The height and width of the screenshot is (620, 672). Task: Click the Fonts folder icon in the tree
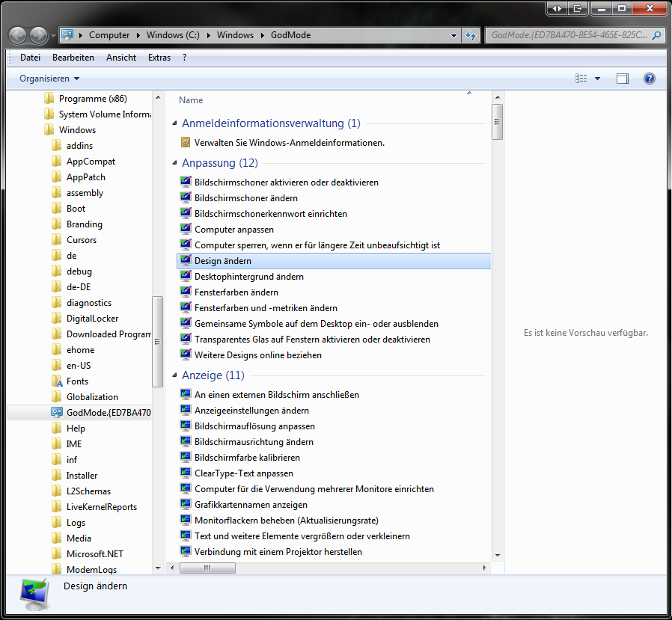point(57,381)
